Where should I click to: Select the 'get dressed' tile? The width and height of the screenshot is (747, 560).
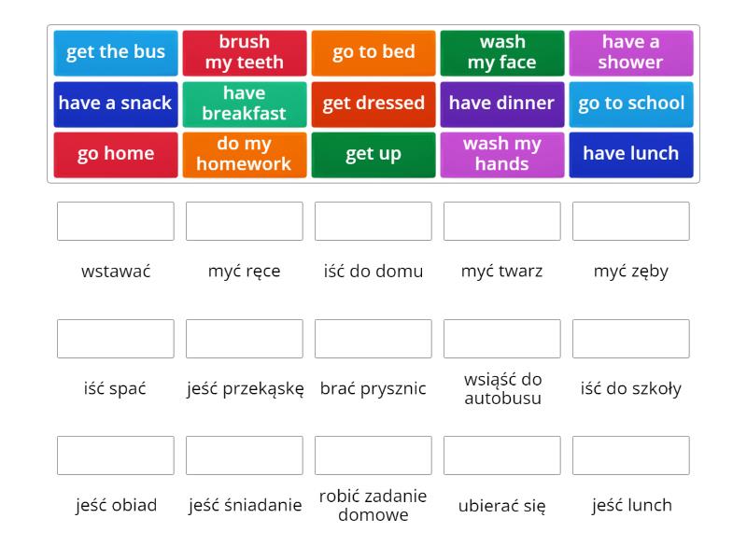point(373,104)
